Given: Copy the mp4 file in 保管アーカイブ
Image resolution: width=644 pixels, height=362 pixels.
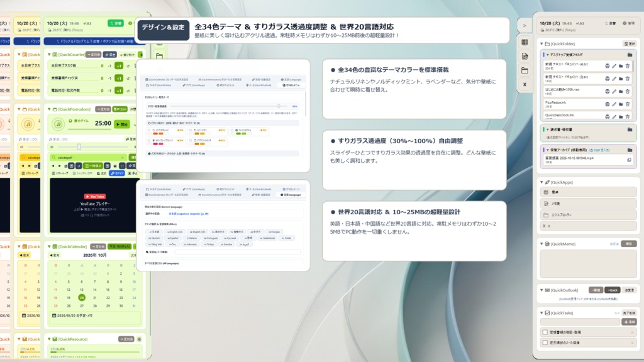Looking at the screenshot, I should click(x=629, y=160).
